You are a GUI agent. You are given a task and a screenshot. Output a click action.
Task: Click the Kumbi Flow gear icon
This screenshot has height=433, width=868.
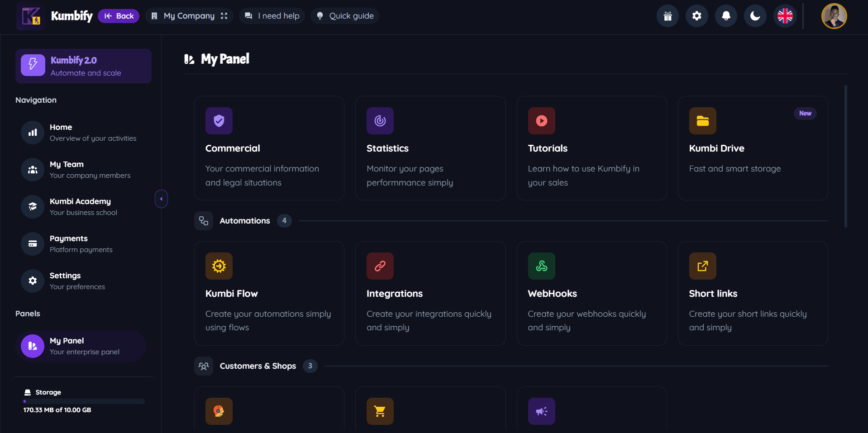219,266
